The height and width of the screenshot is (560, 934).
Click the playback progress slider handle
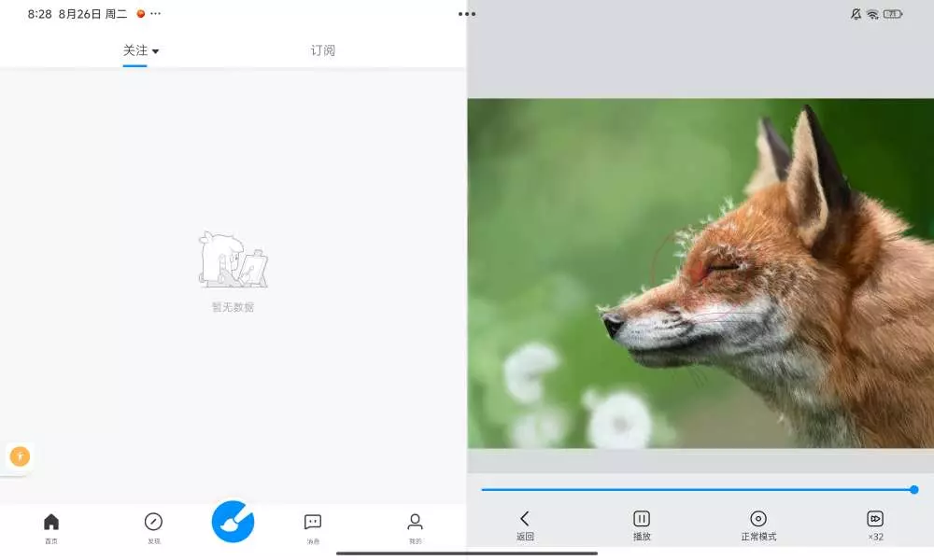click(914, 490)
